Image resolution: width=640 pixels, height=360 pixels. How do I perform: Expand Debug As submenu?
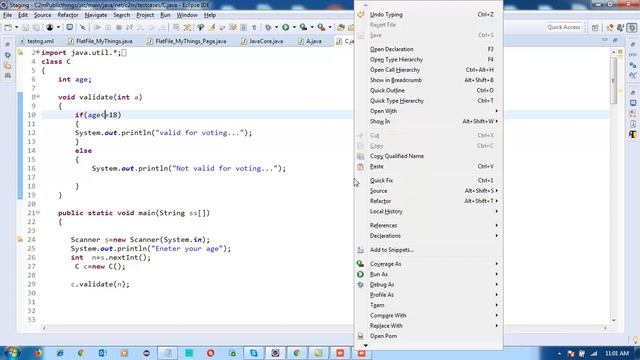click(429, 284)
